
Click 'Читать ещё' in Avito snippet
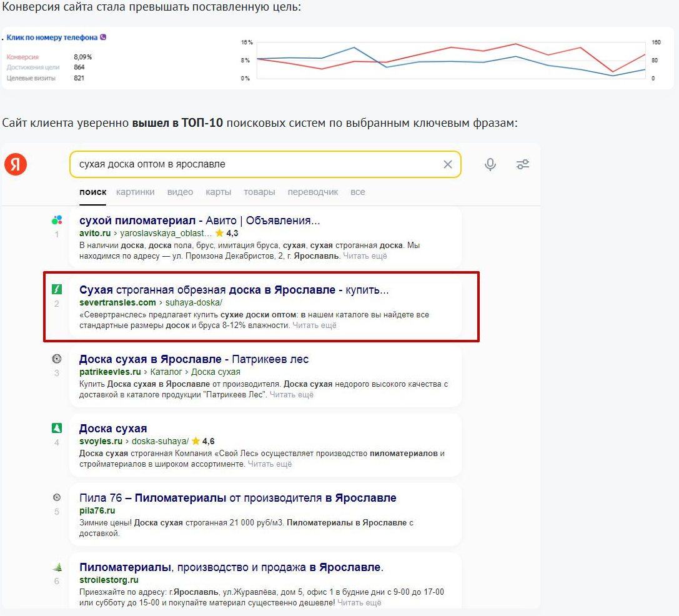365,256
